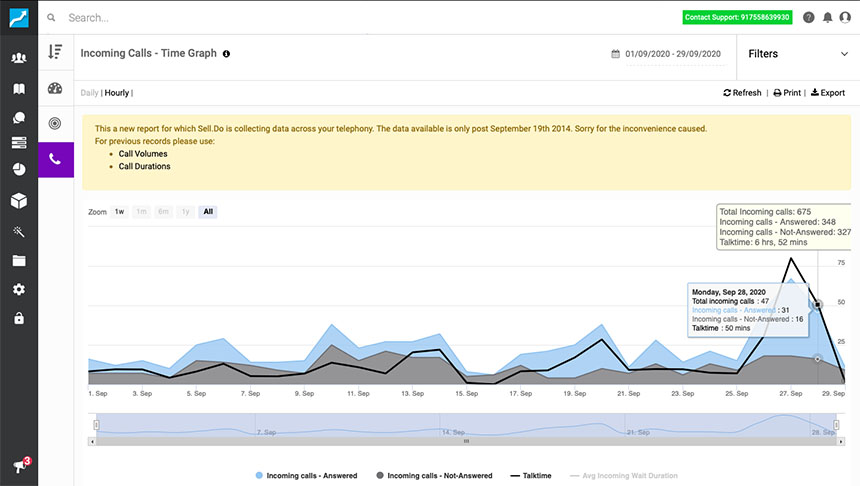Select the purple phone calls icon

point(55,160)
